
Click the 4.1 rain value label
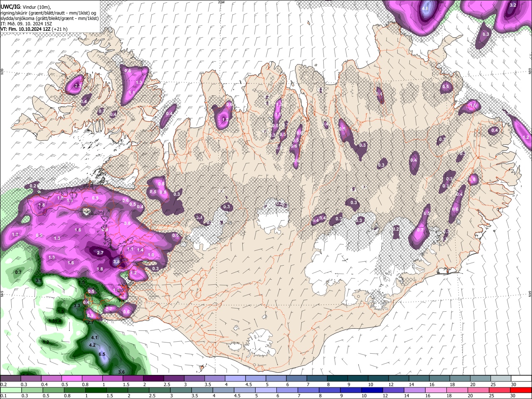94,337
